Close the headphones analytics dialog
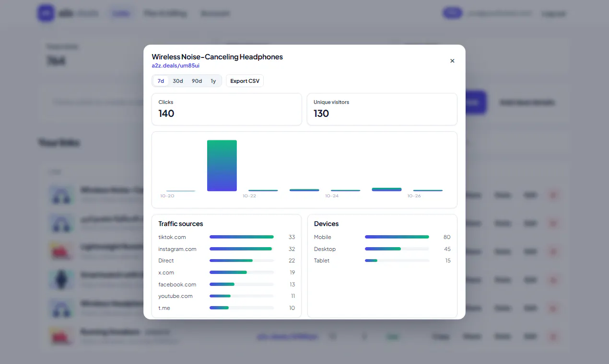The height and width of the screenshot is (364, 609). tap(452, 61)
